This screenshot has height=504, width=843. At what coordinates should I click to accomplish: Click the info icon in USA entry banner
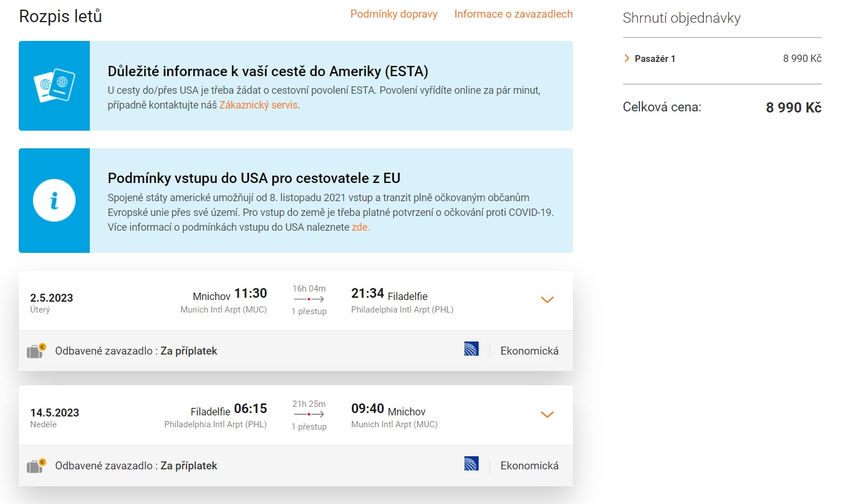pyautogui.click(x=54, y=201)
